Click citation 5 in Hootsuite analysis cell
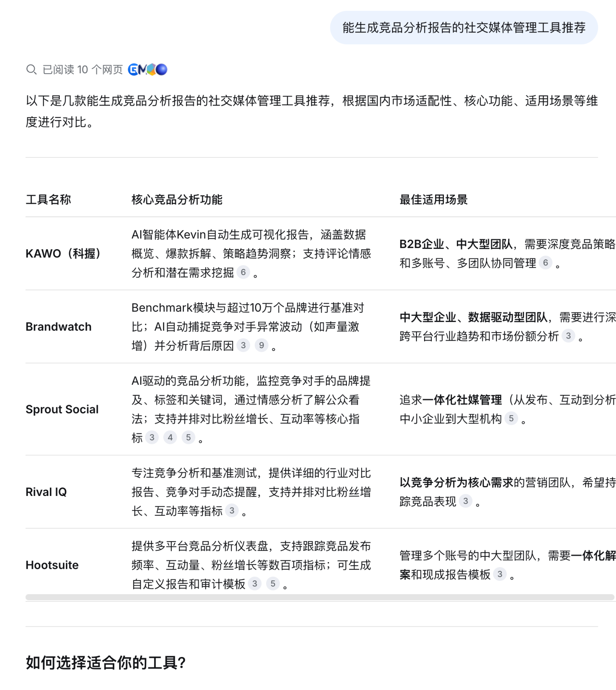616x690 pixels. coord(273,584)
